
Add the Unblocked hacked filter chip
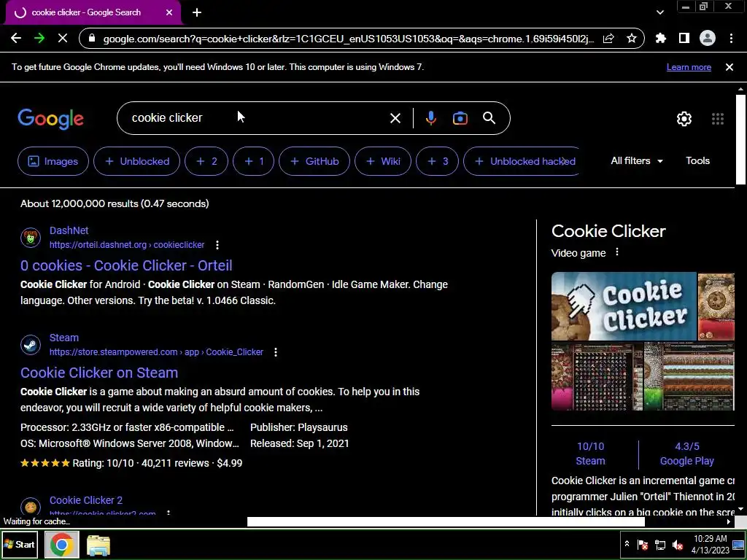point(521,161)
